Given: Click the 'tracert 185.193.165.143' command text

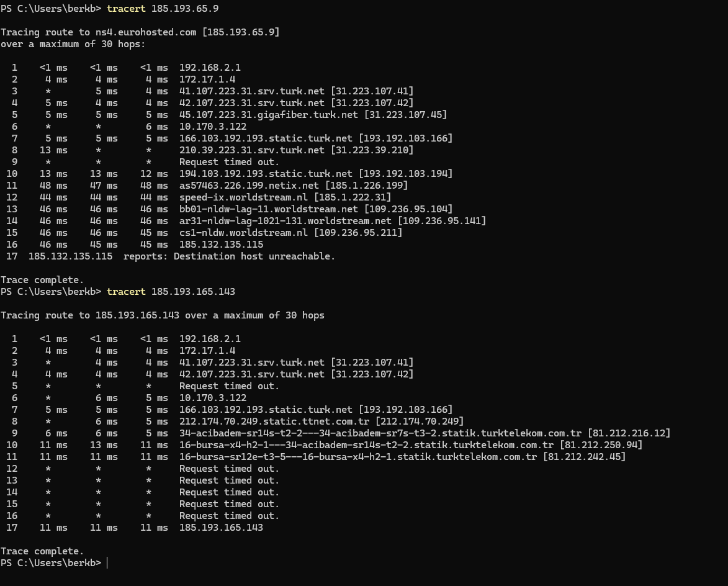Looking at the screenshot, I should click(171, 292).
